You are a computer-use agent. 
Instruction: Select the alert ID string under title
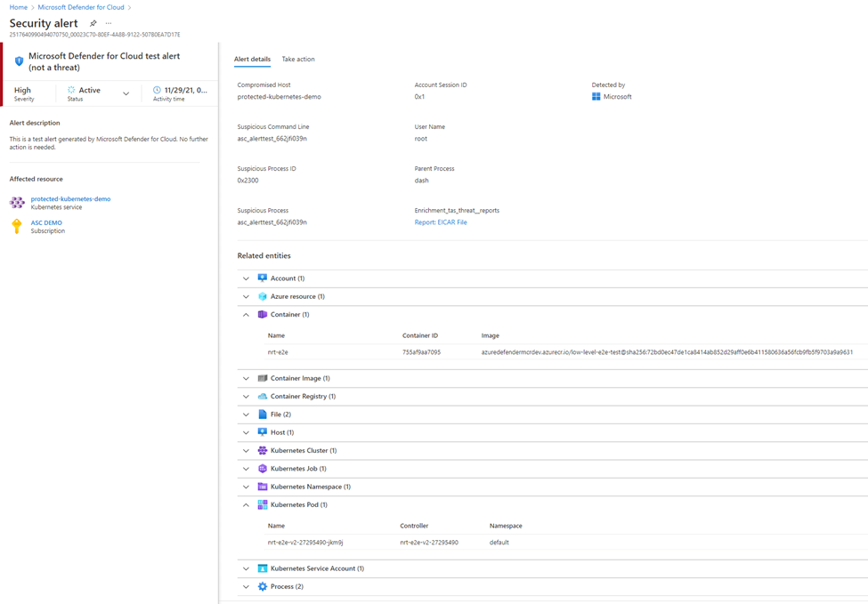(94, 35)
